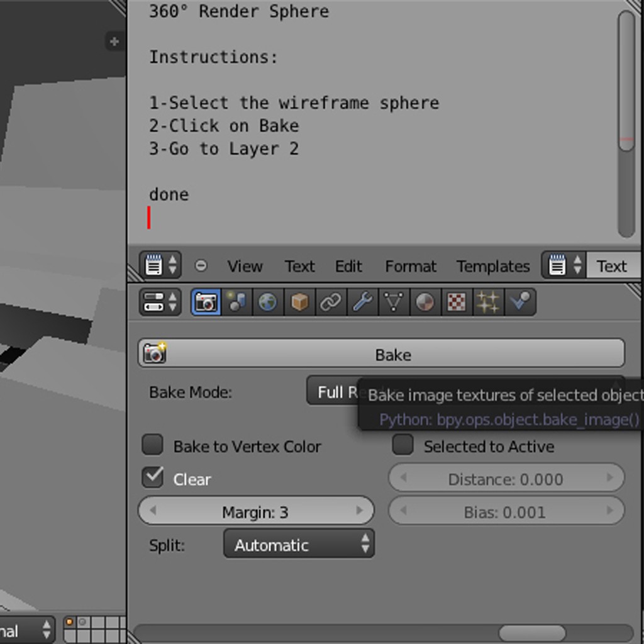Open the Constraints properties (chain link icon)

(x=331, y=302)
